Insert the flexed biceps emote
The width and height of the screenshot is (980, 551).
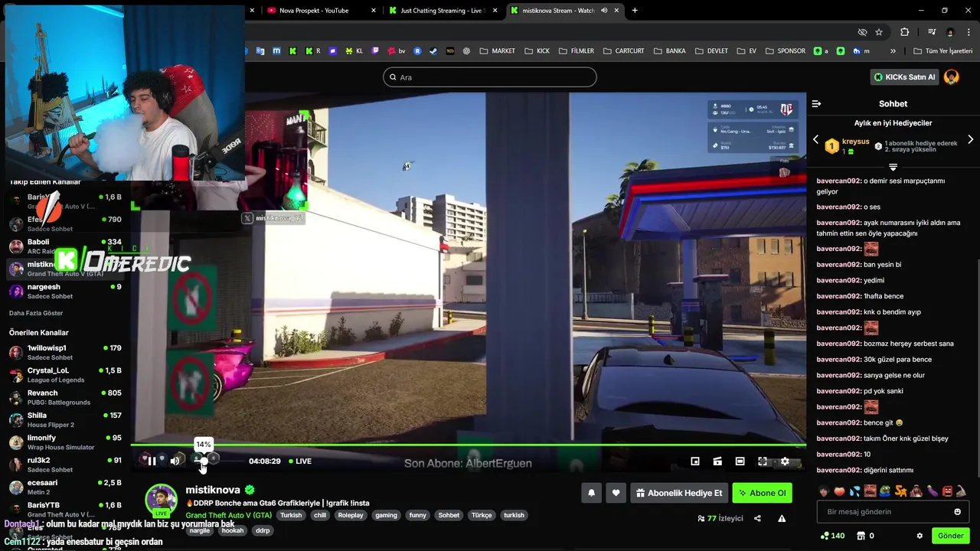click(x=962, y=491)
